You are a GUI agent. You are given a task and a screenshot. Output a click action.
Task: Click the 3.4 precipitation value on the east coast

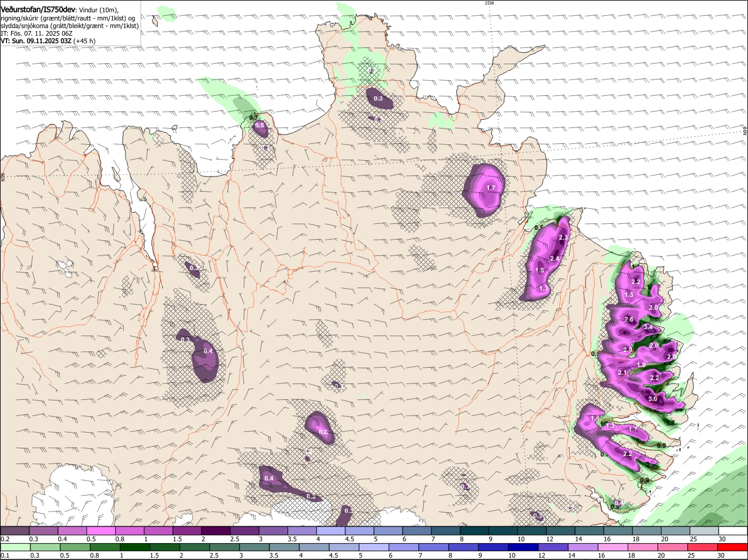point(648,327)
